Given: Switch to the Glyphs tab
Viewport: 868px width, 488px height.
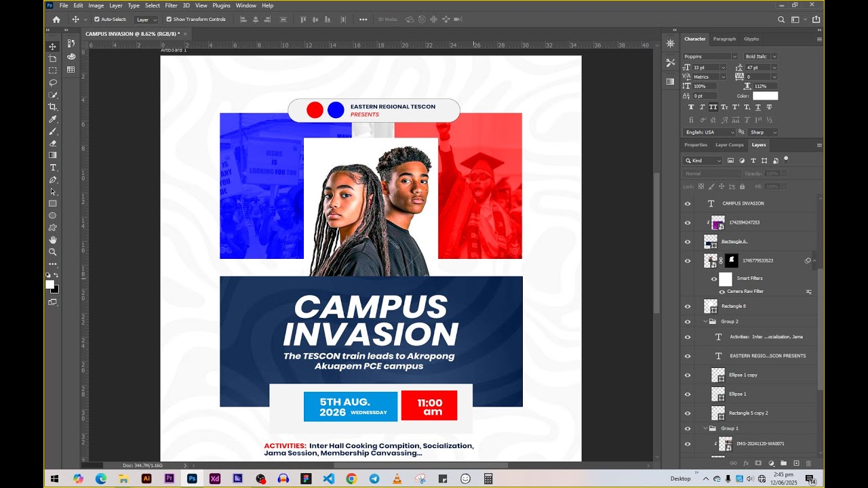Looking at the screenshot, I should [751, 39].
